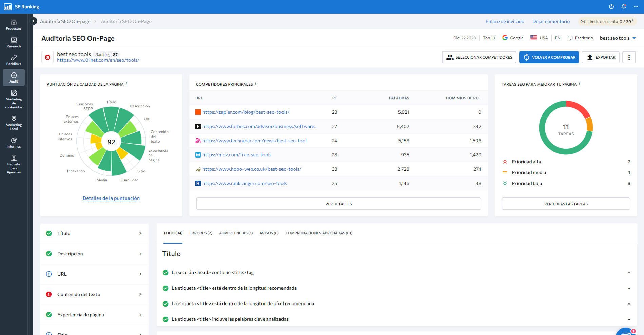
Task: Open the chat support bubble
Action: pyautogui.click(x=626, y=332)
